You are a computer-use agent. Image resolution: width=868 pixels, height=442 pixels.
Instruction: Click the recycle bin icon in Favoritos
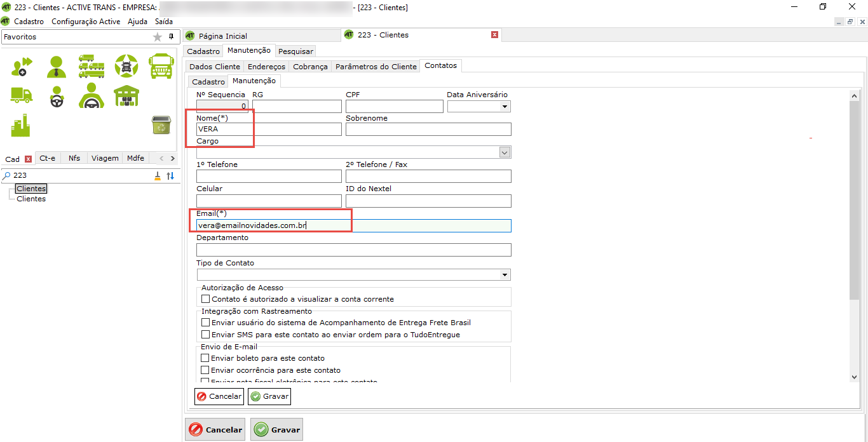click(161, 125)
